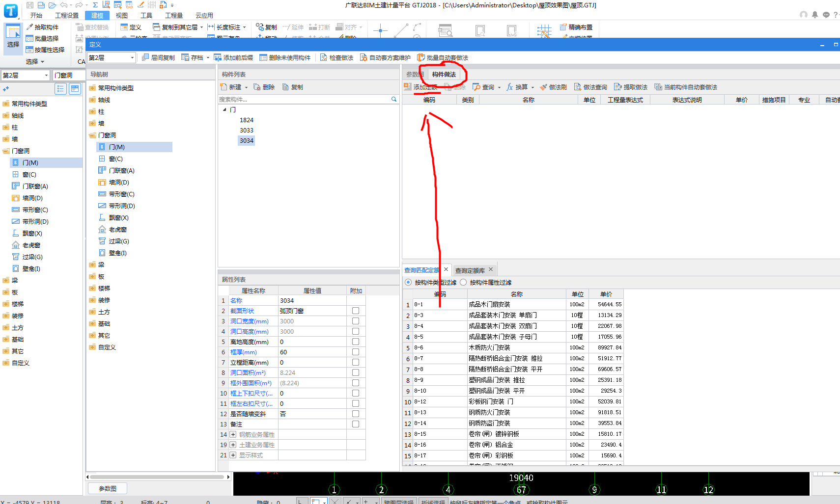Toggle 附加 checkbox for 备注 row

[x=356, y=424]
